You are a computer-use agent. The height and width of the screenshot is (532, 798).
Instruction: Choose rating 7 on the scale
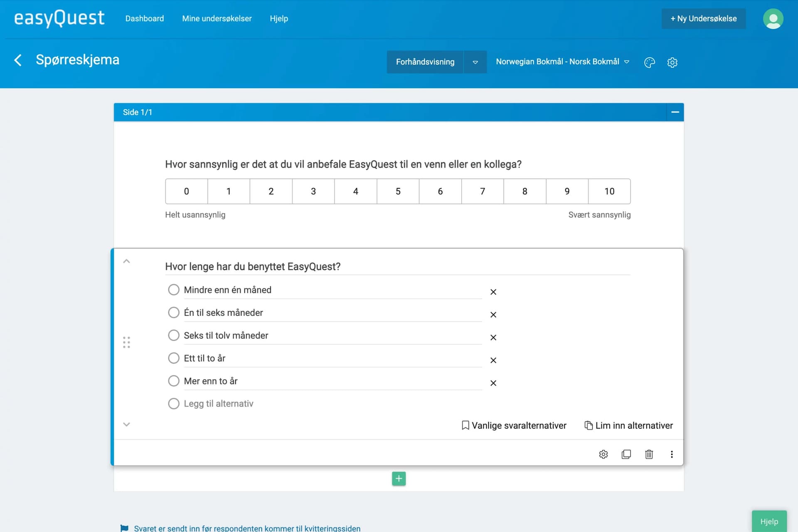coord(483,191)
